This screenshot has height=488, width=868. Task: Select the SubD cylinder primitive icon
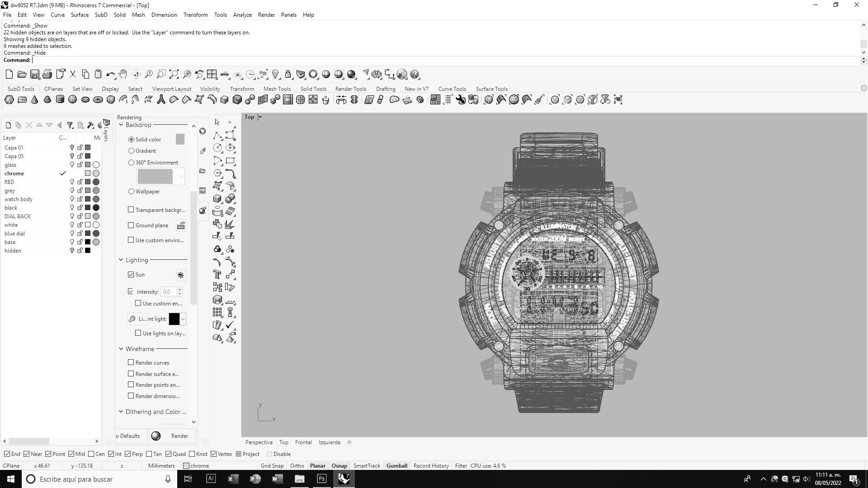coord(60,100)
